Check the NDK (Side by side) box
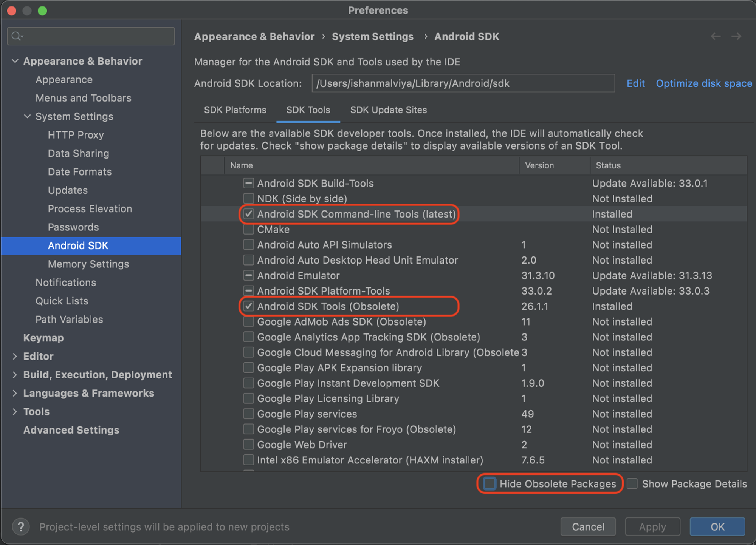This screenshot has height=545, width=756. 248,198
